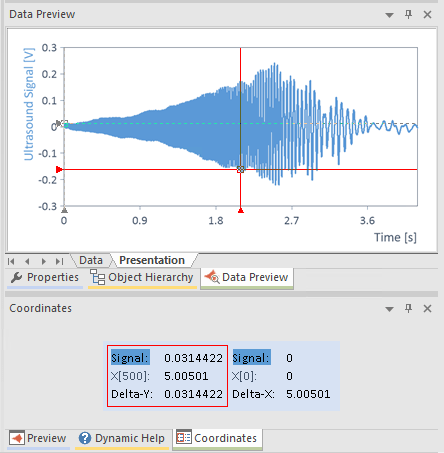This screenshot has width=444, height=453.
Task: Switch to the Data sheet tab
Action: tap(91, 260)
